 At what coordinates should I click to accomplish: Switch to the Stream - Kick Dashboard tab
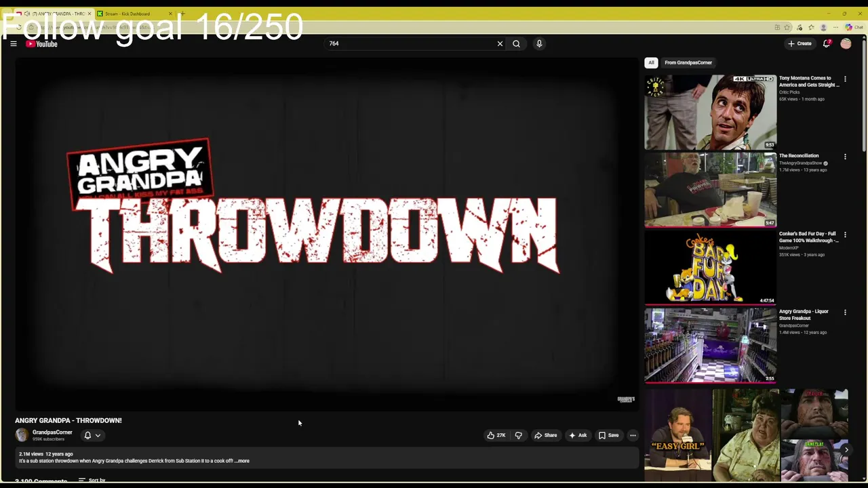pos(134,14)
